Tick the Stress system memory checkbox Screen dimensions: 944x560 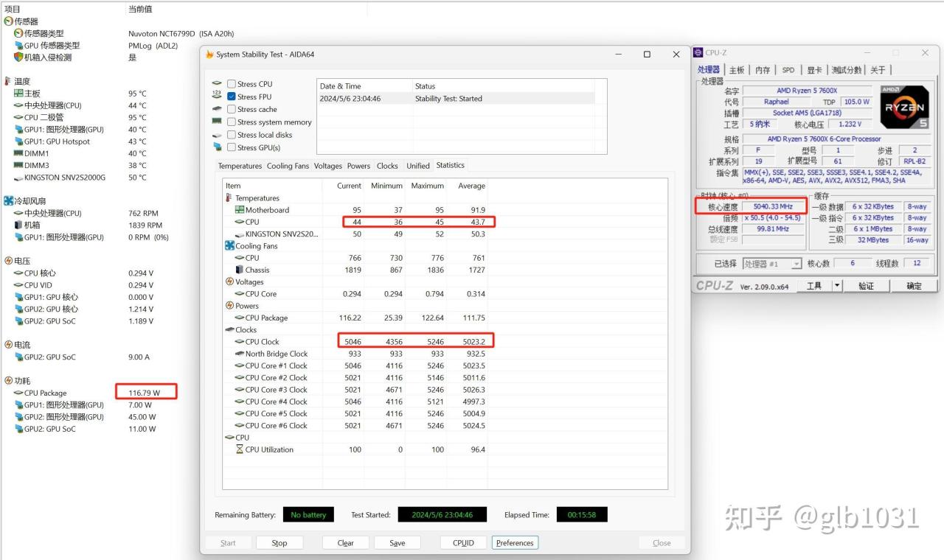(x=232, y=122)
